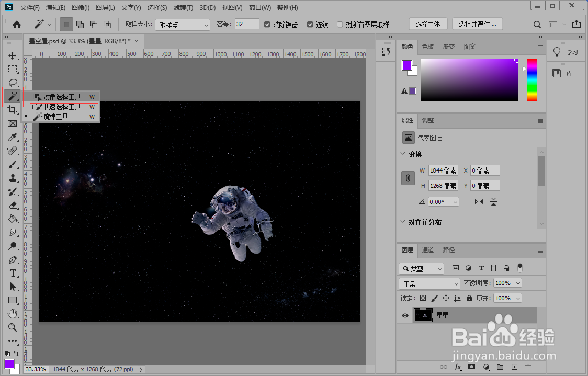Select the Eyedropper tool
588x376 pixels.
tap(13, 137)
